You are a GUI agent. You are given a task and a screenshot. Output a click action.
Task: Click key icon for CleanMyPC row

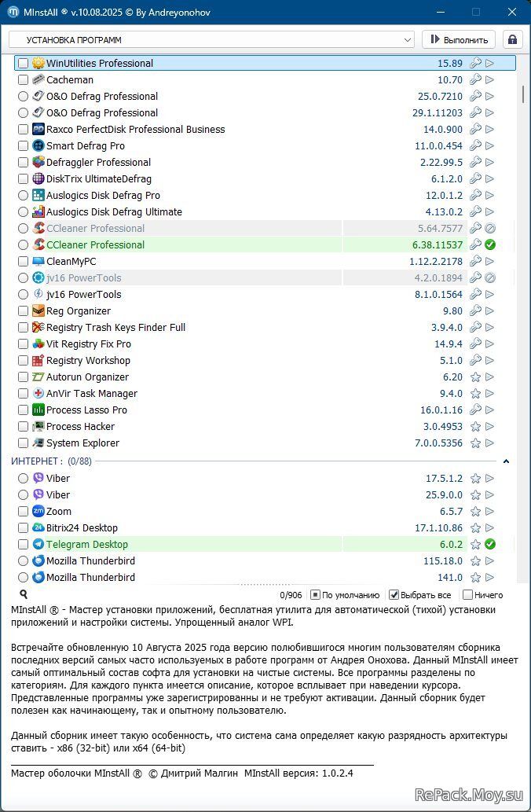pyautogui.click(x=475, y=262)
